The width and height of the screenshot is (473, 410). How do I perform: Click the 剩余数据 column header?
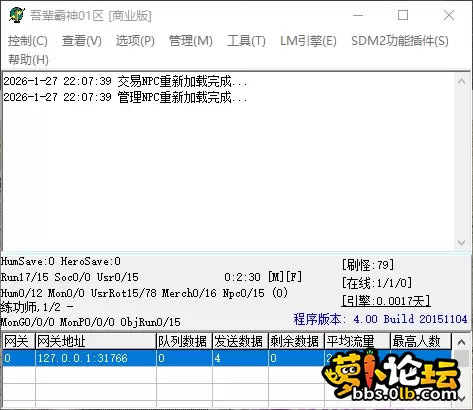coord(296,341)
